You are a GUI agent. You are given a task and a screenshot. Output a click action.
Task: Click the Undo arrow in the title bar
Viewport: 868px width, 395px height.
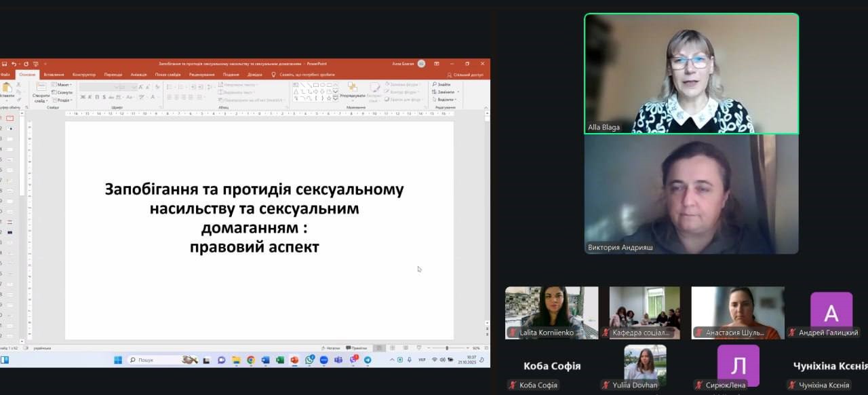coord(14,64)
